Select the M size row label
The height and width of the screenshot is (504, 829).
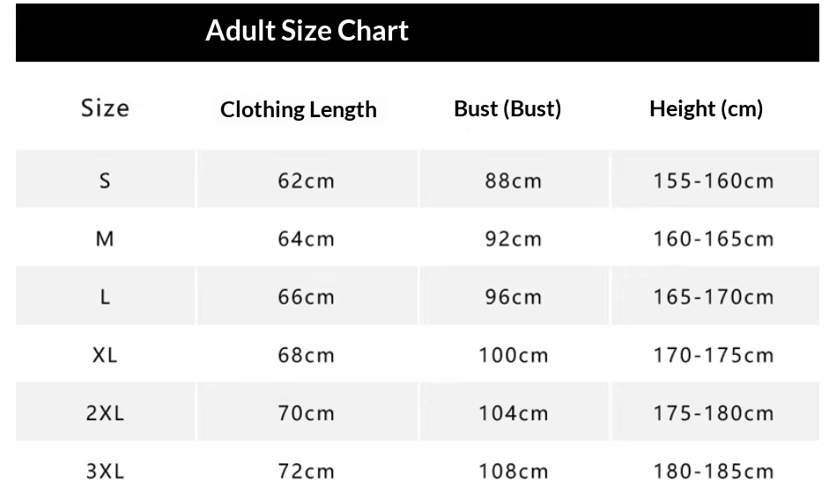coord(105,239)
